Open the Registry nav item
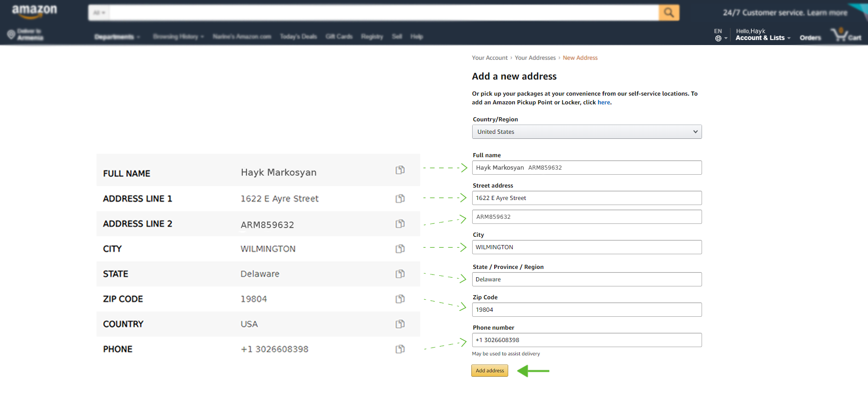Screen dimensions: 868x411 click(x=372, y=37)
